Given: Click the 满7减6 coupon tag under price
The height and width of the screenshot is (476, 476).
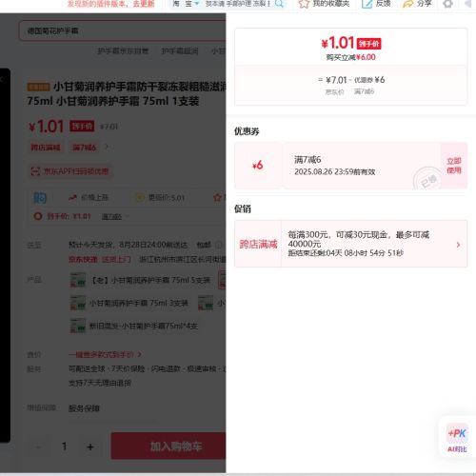Looking at the screenshot, I should pyautogui.click(x=84, y=148).
